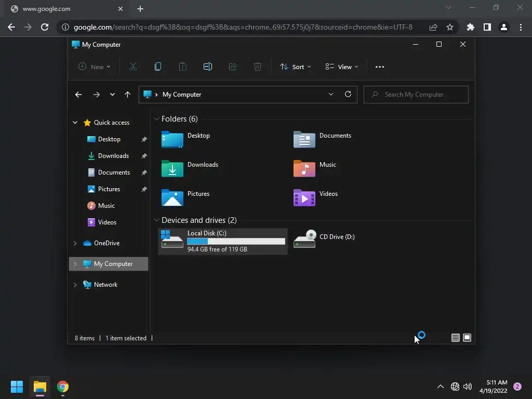
Task: Open Chrome extensions puzzle icon
Action: [470, 27]
